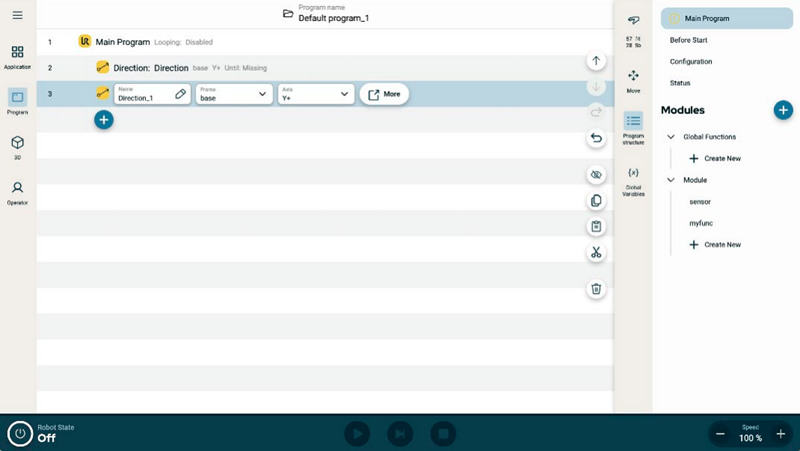Undo the last action
The height and width of the screenshot is (451, 800).
[x=596, y=138]
